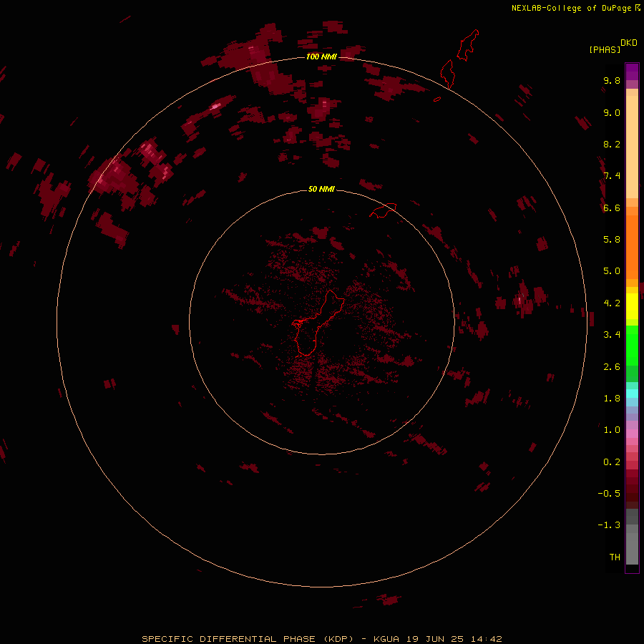Click the Tinian island outline on the 100 NMI ring
This screenshot has width=644, height=644.
447,74
